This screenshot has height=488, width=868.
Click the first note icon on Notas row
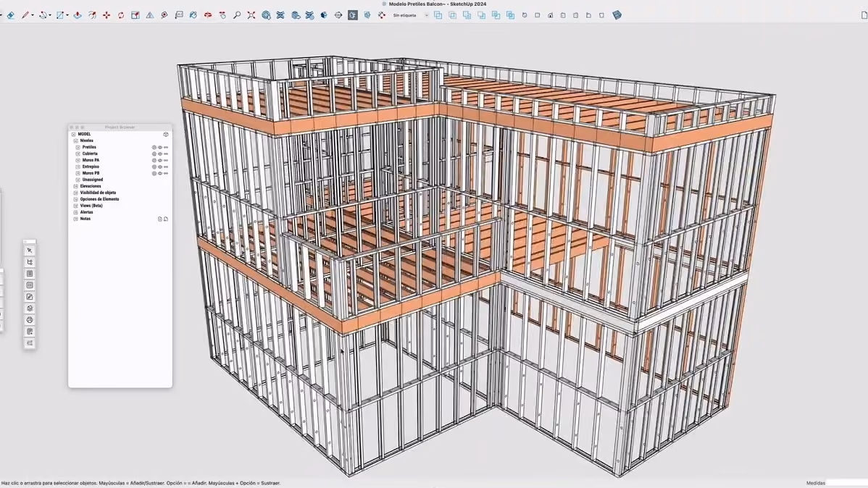(160, 219)
